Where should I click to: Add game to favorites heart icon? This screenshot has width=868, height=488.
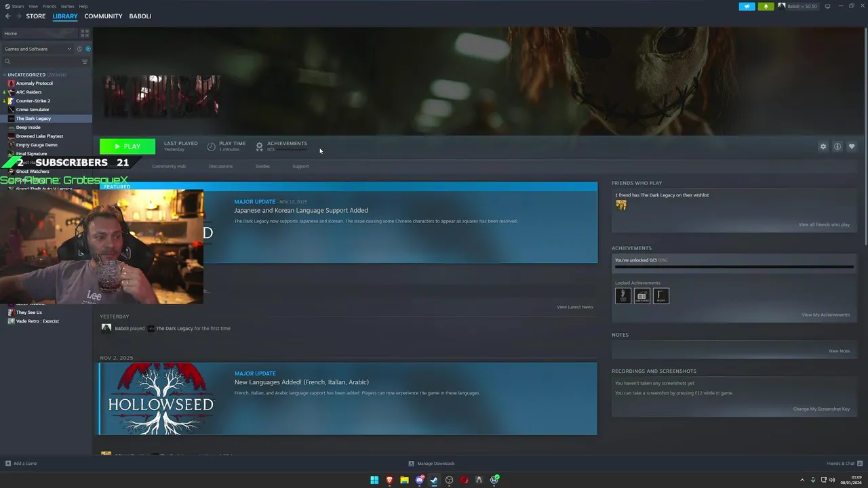pos(852,146)
